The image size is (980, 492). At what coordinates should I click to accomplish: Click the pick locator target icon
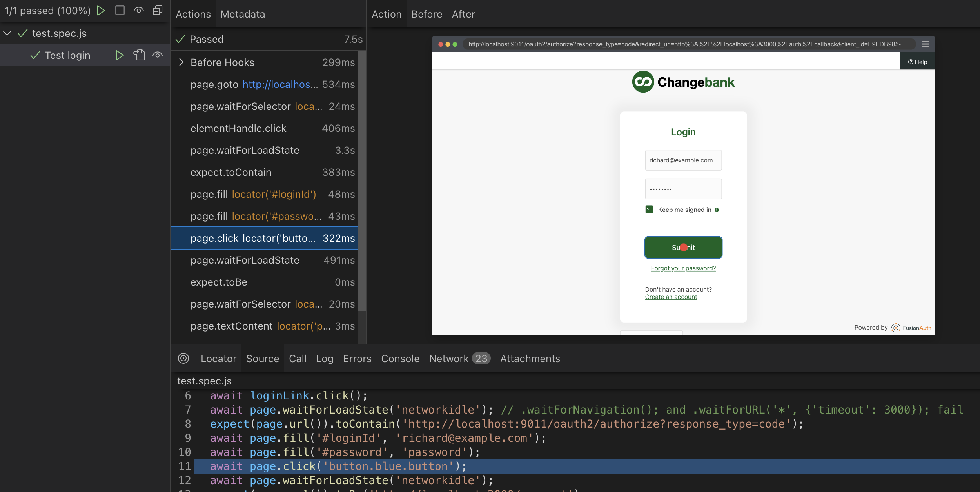point(183,358)
